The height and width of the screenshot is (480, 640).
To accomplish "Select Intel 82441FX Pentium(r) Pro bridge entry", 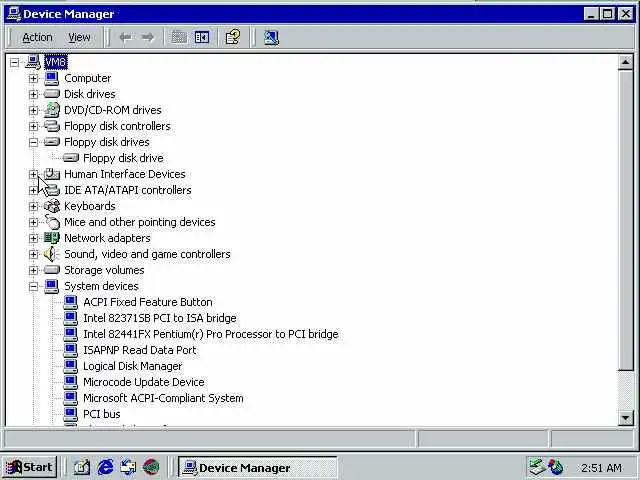I will pos(211,334).
